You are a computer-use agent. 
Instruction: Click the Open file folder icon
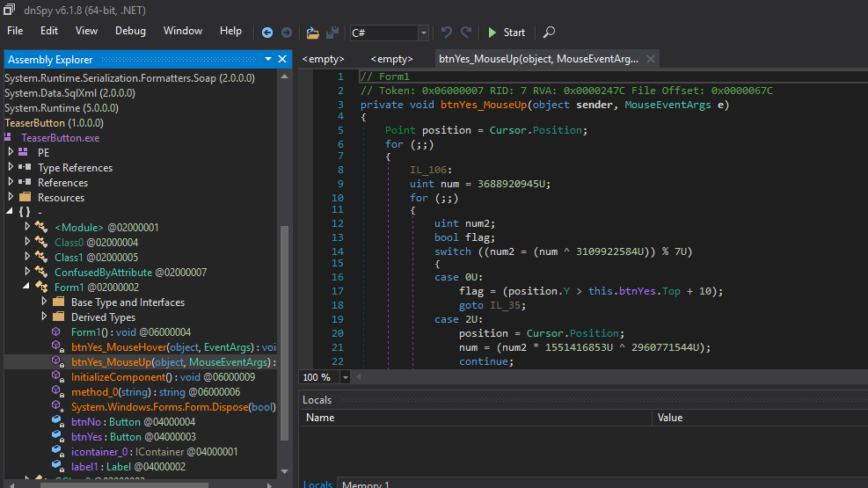[x=312, y=33]
